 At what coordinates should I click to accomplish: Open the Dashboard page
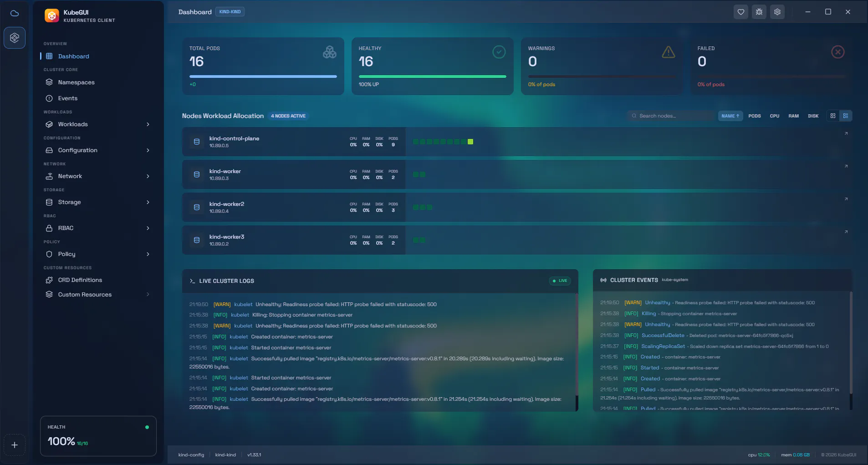click(x=97, y=56)
